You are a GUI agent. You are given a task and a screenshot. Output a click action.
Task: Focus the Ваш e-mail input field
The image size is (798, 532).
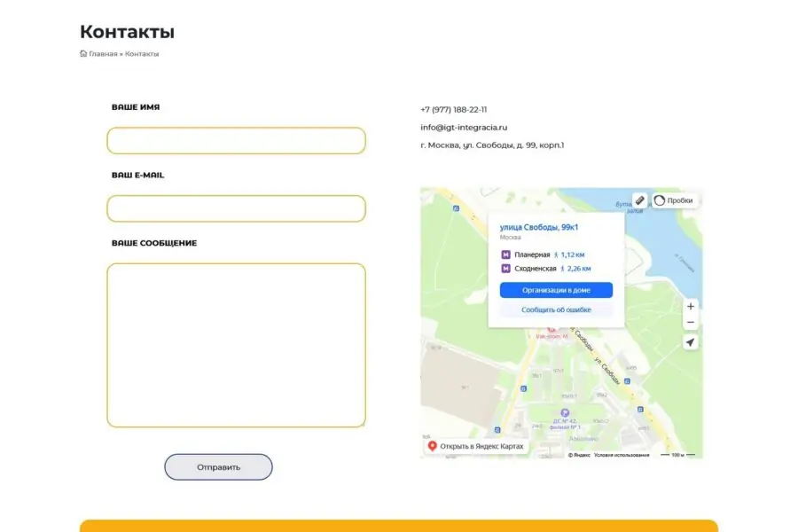(x=236, y=208)
